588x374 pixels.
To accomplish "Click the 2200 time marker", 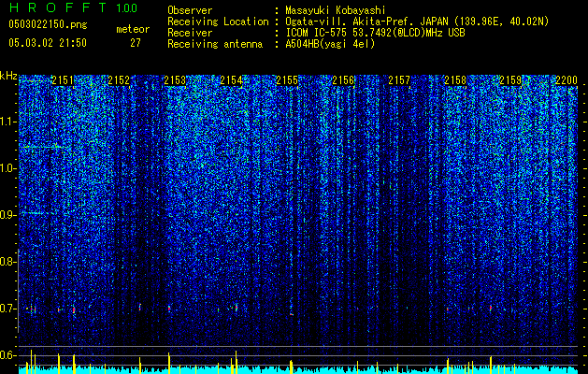I will click(x=566, y=80).
